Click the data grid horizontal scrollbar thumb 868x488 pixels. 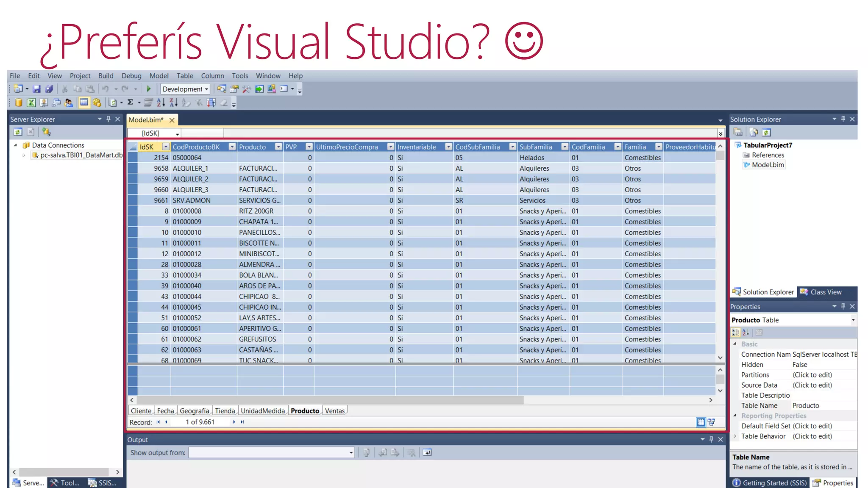pyautogui.click(x=330, y=400)
